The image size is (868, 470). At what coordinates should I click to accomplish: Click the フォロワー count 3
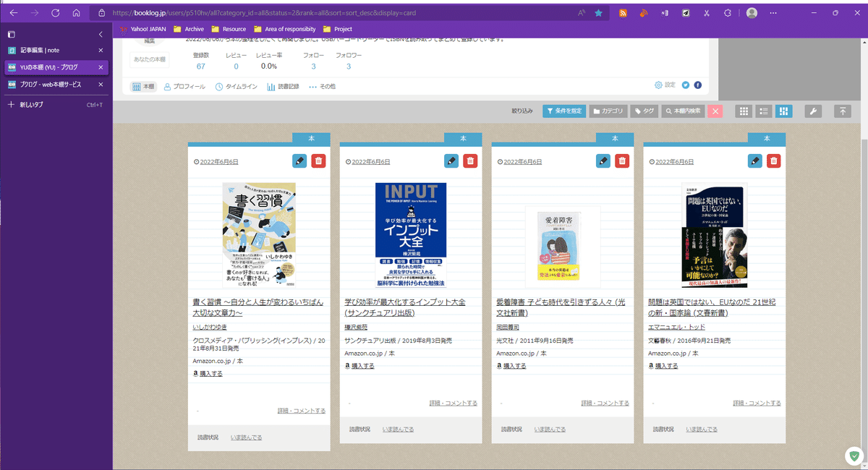349,67
